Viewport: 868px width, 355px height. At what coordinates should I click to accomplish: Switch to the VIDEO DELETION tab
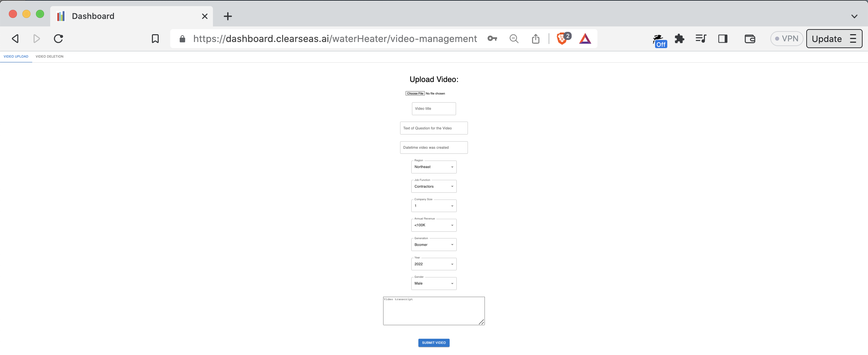49,56
